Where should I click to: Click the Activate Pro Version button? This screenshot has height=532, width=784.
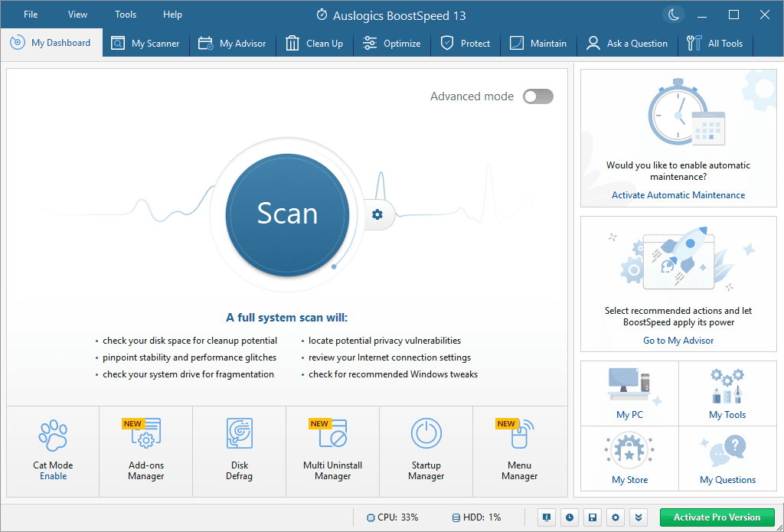[717, 517]
